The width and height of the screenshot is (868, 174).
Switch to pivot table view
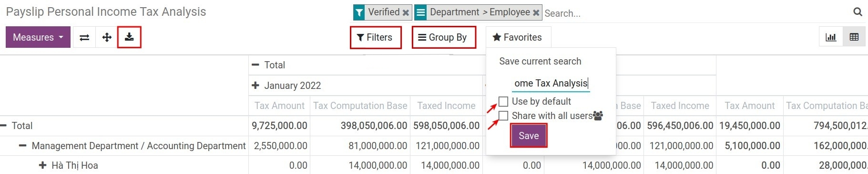(854, 37)
